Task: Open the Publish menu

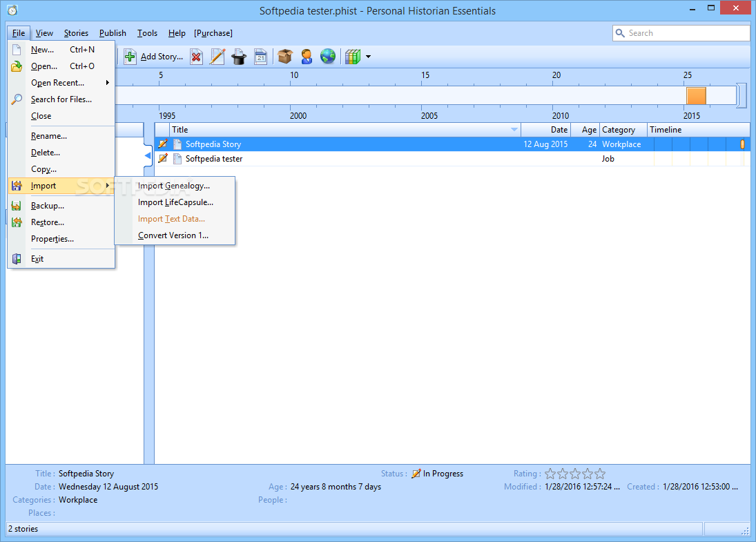Action: (x=113, y=32)
